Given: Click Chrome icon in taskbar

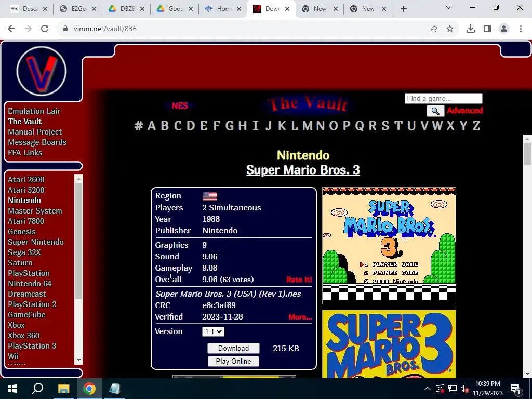Looking at the screenshot, I should point(89,389).
